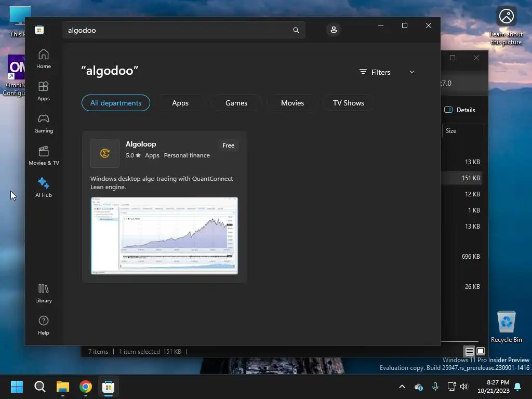Open the OmniMIDI Configurator desktop shortcut
This screenshot has height=399, width=532.
coord(14,75)
